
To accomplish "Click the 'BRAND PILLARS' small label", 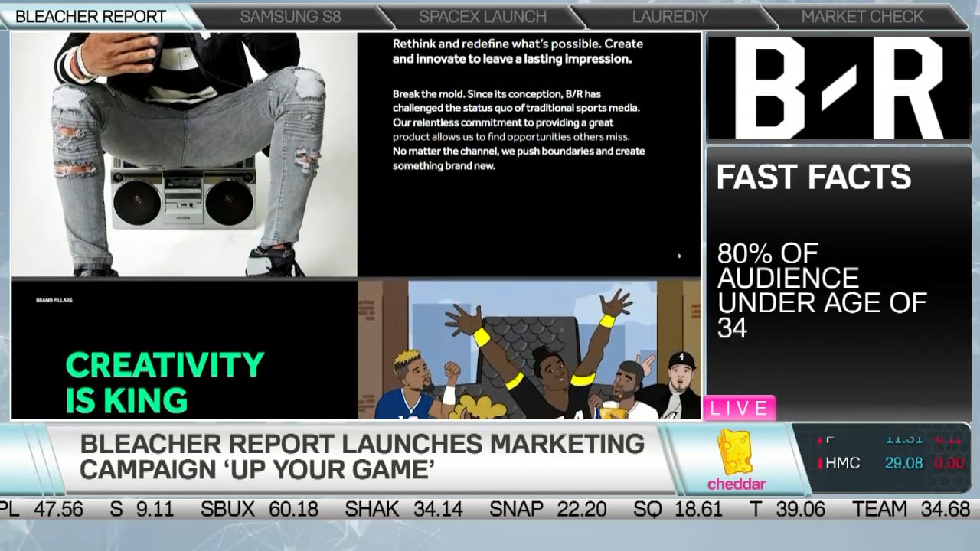I will 54,300.
